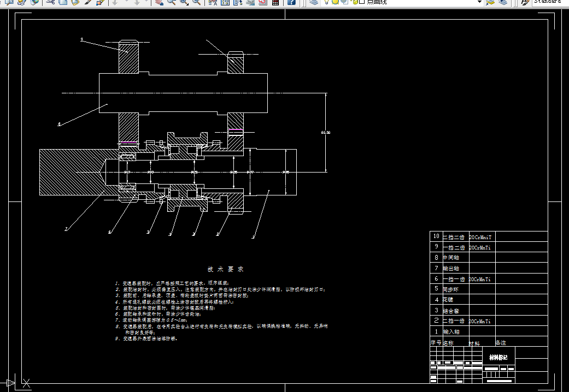Click the black grid/table toolbar icon
Screen dimensions: 569x392
pos(275,3)
